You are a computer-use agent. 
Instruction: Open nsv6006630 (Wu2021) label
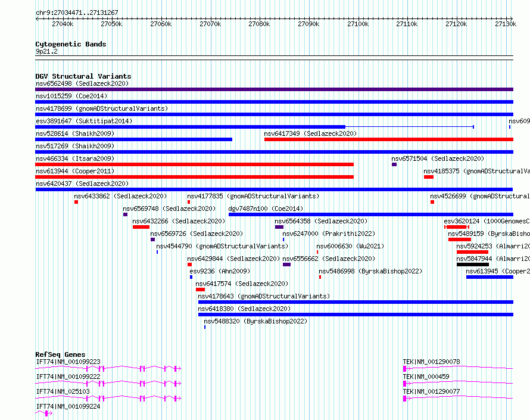coord(350,246)
